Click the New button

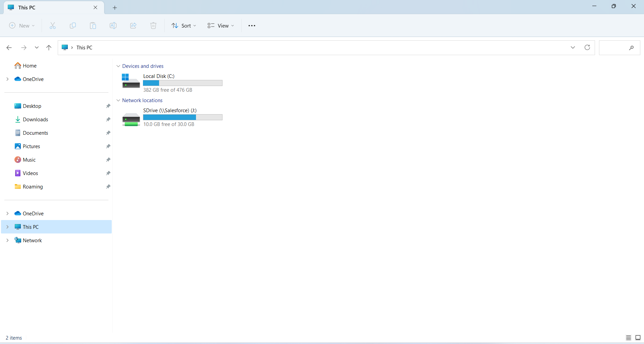[21, 26]
